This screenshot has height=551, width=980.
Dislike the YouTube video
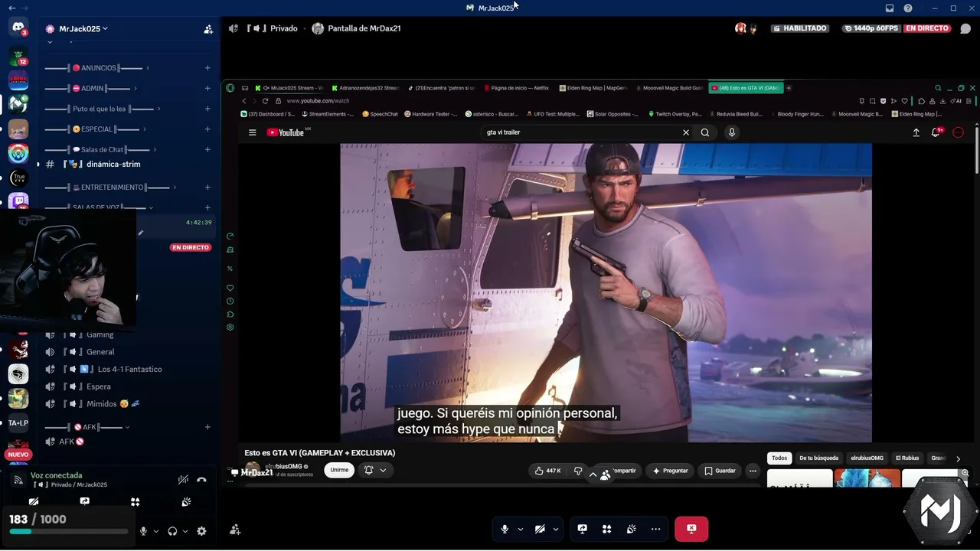pos(578,471)
